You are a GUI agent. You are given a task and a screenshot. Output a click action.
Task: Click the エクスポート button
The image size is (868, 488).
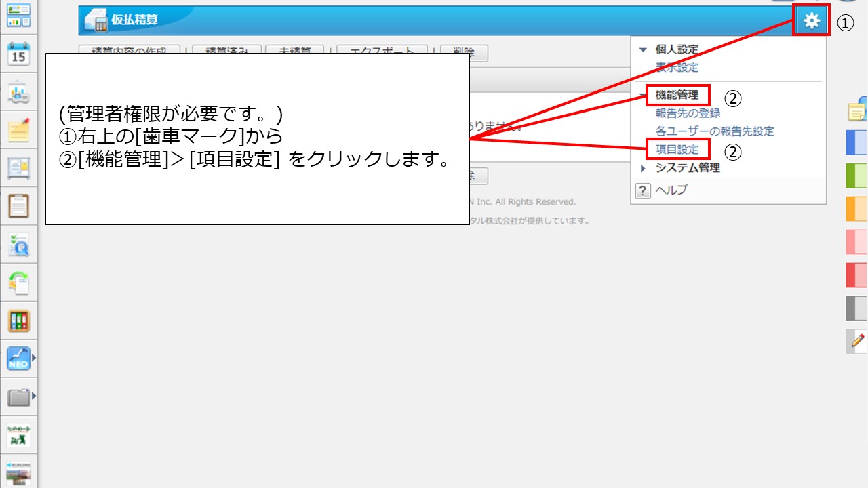[x=382, y=52]
